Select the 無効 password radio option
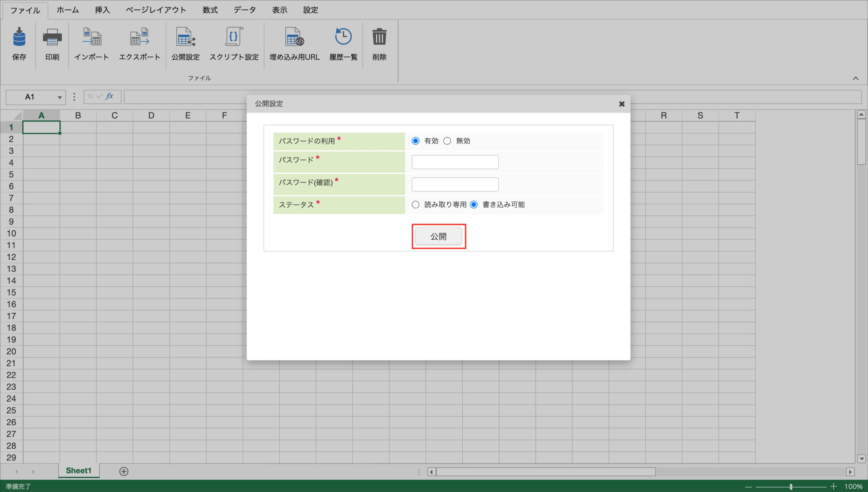Screen dimensions: 868x492 (447, 141)
